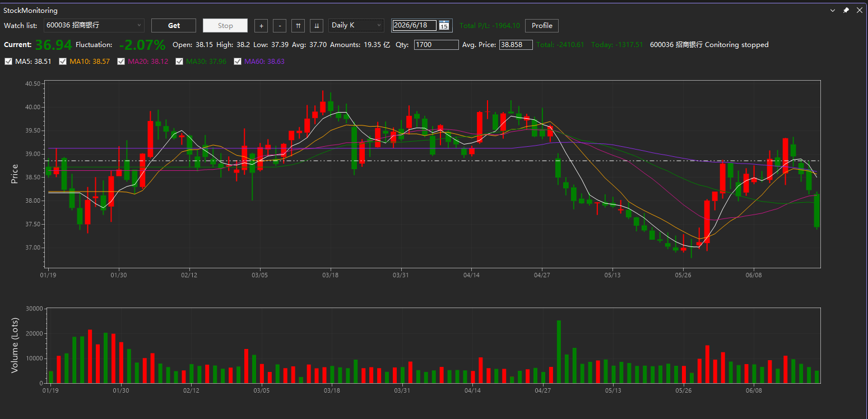Click the pin icon in the title bar
868x419 pixels.
click(846, 10)
